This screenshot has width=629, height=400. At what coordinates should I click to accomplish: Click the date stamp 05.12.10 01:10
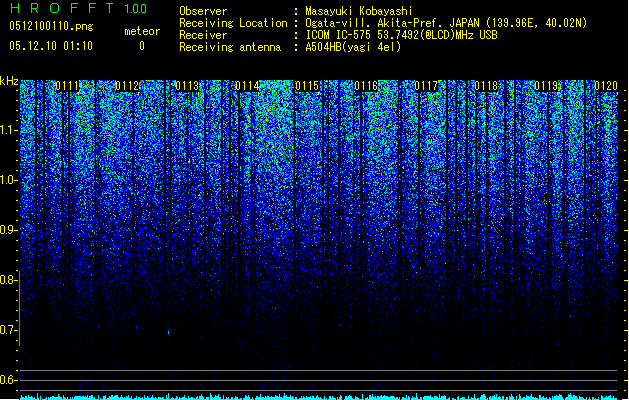click(x=51, y=46)
